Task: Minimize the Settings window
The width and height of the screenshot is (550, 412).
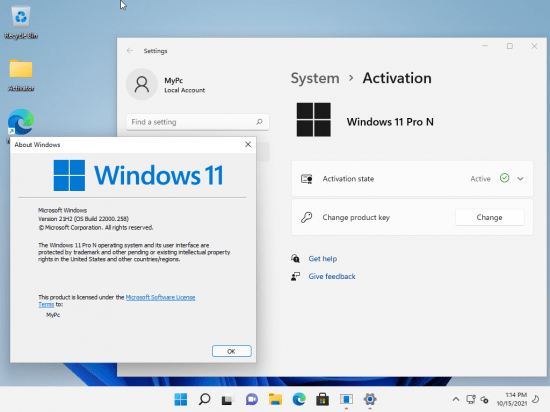Action: [485, 46]
